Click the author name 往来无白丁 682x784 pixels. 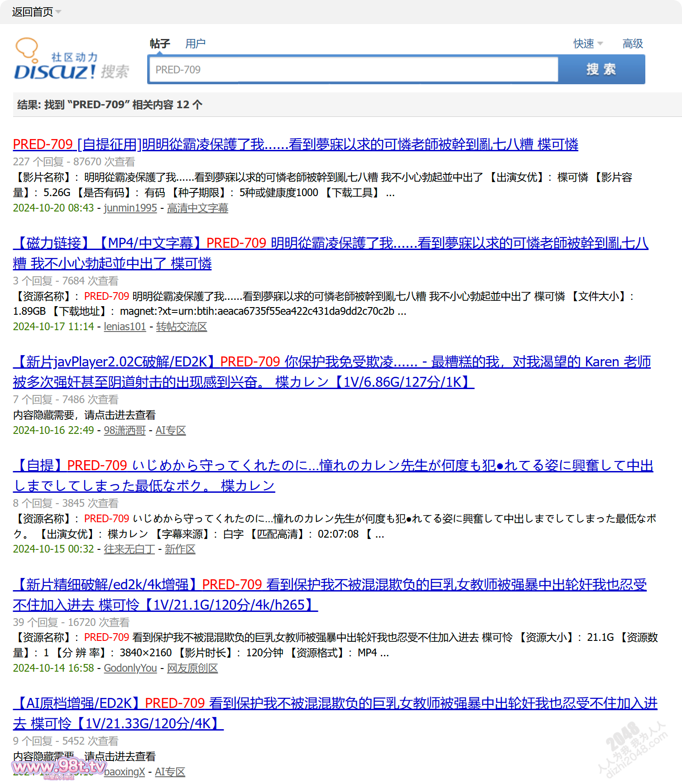[129, 549]
